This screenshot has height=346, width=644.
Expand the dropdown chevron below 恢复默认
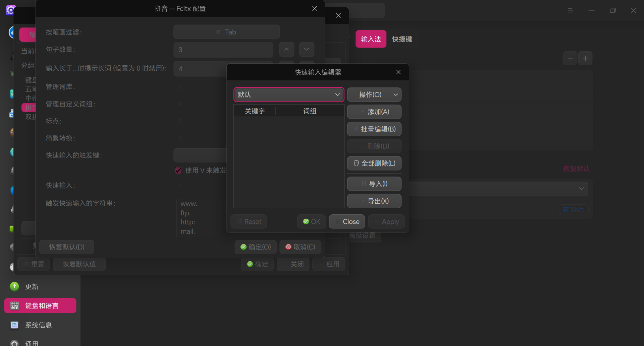[581, 189]
